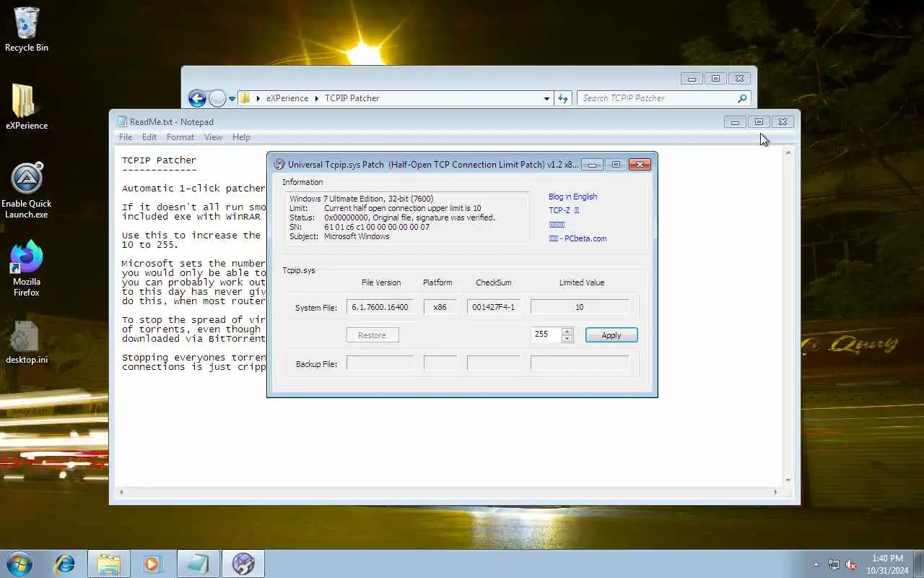924x578 pixels.
Task: Click the Notepad title bar icon
Action: tap(121, 122)
